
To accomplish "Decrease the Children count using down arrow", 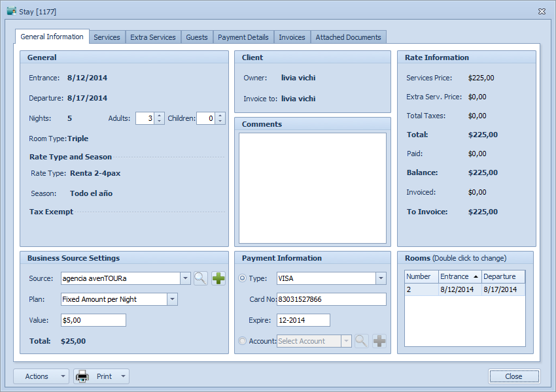I will point(220,122).
